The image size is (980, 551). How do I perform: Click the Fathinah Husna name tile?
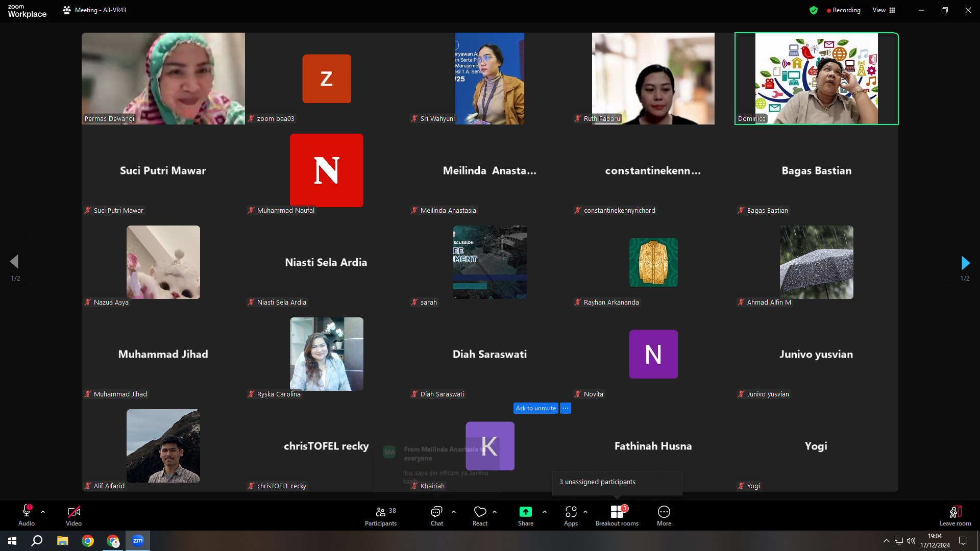click(653, 446)
